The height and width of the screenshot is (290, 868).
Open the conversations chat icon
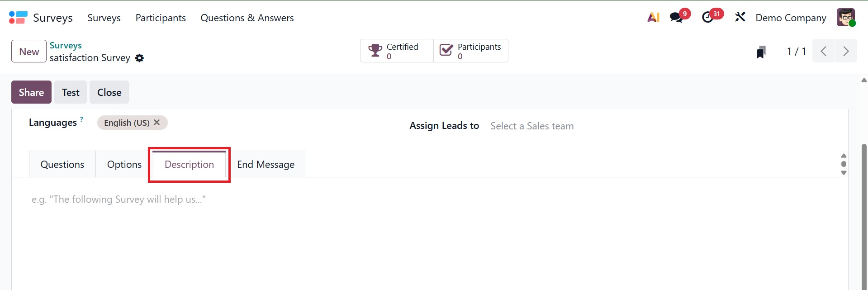click(x=677, y=18)
